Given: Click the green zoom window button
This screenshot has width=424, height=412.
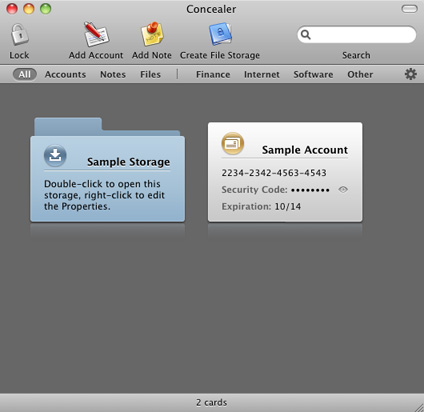Looking at the screenshot, I should (x=46, y=9).
